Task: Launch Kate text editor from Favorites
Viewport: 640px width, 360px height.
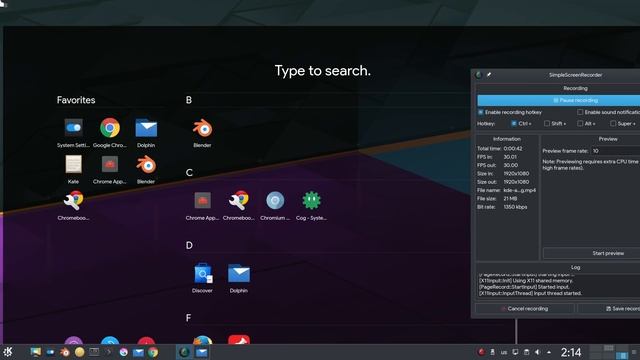Action: [73, 169]
